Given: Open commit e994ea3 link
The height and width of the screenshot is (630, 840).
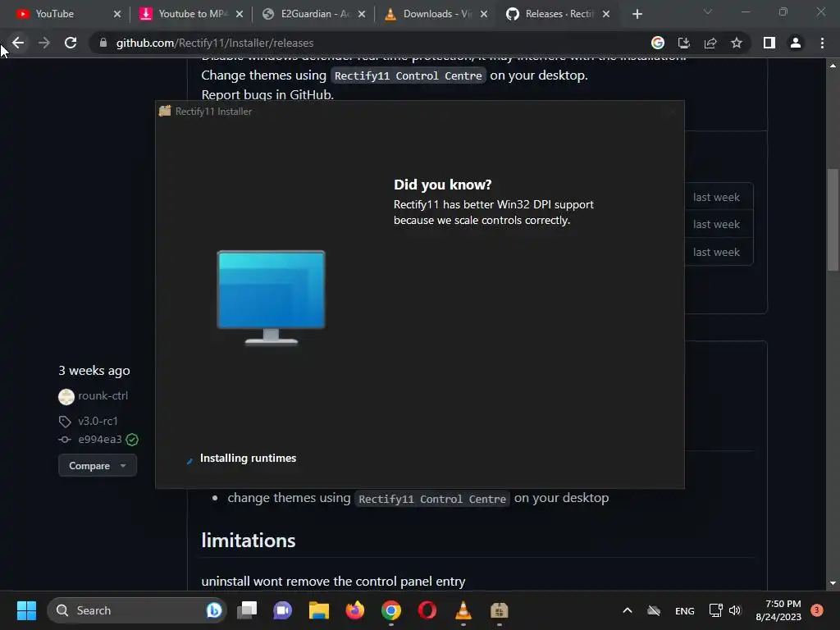Looking at the screenshot, I should pos(100,440).
